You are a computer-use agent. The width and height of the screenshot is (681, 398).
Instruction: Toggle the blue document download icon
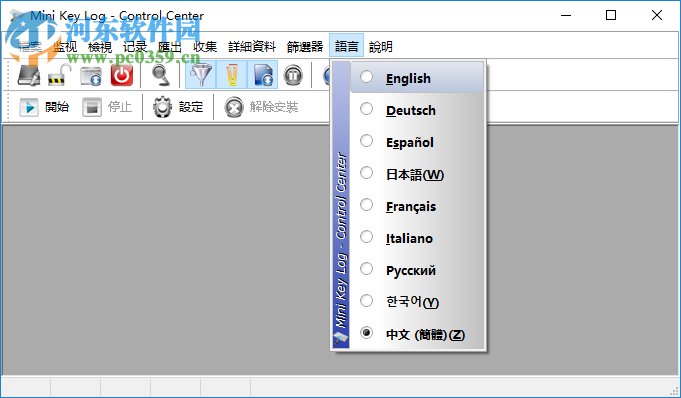(x=263, y=75)
